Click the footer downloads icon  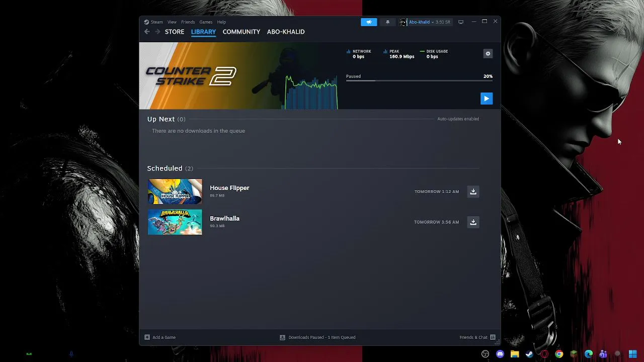tap(282, 337)
